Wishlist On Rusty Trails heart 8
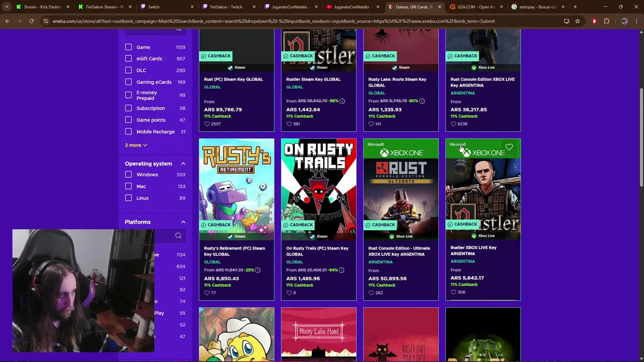Image resolution: width=644 pixels, height=362 pixels. pyautogui.click(x=289, y=293)
